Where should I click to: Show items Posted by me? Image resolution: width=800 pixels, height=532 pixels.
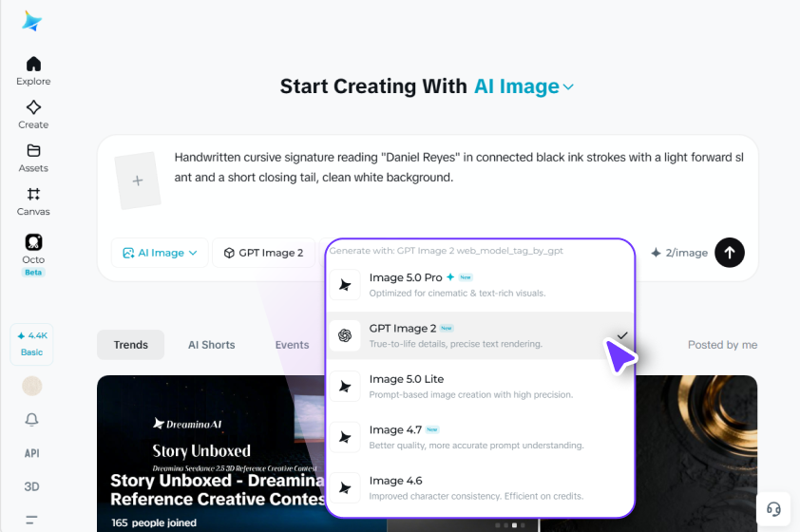tap(722, 345)
